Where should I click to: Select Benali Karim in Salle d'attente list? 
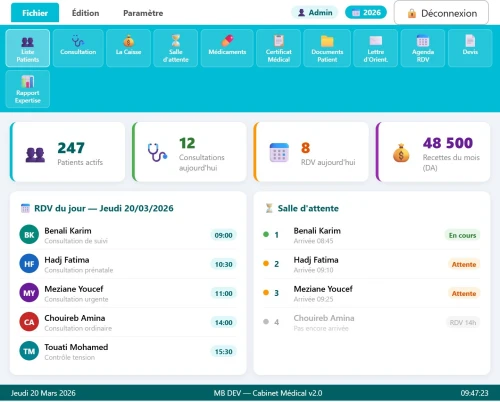click(x=372, y=235)
